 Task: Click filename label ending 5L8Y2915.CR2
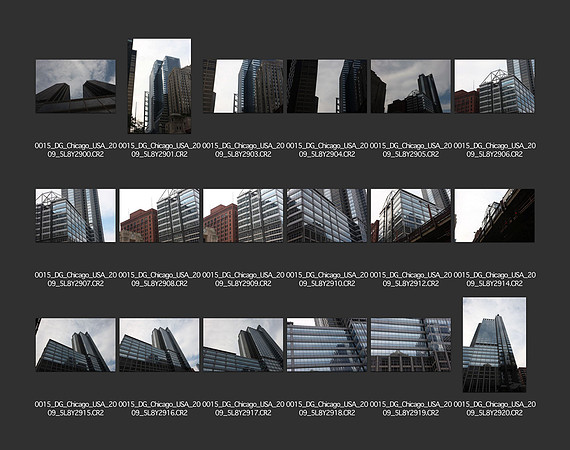76,409
